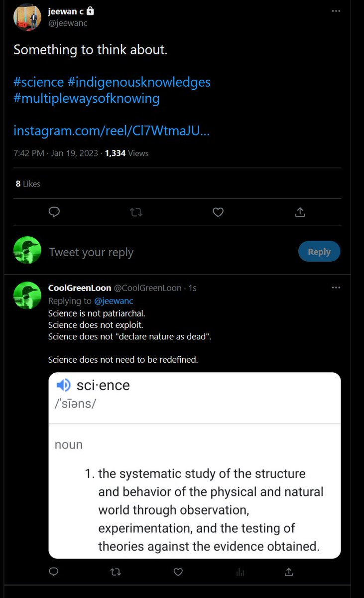Open jeewan c's profile picture

pyautogui.click(x=27, y=17)
